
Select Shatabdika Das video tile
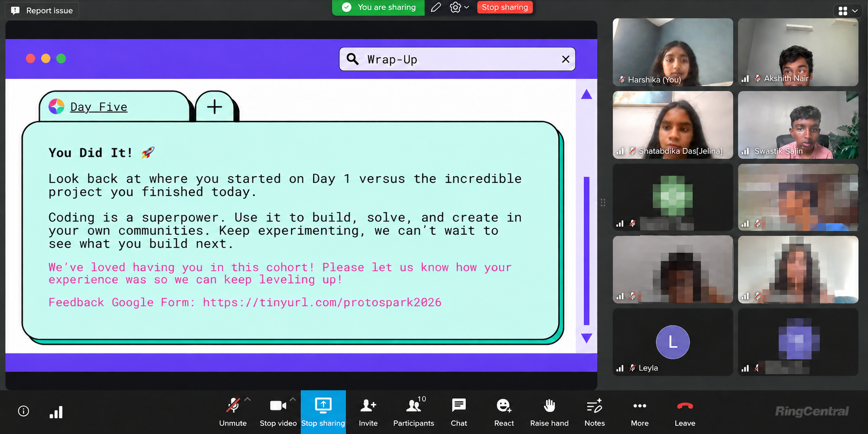coord(673,125)
